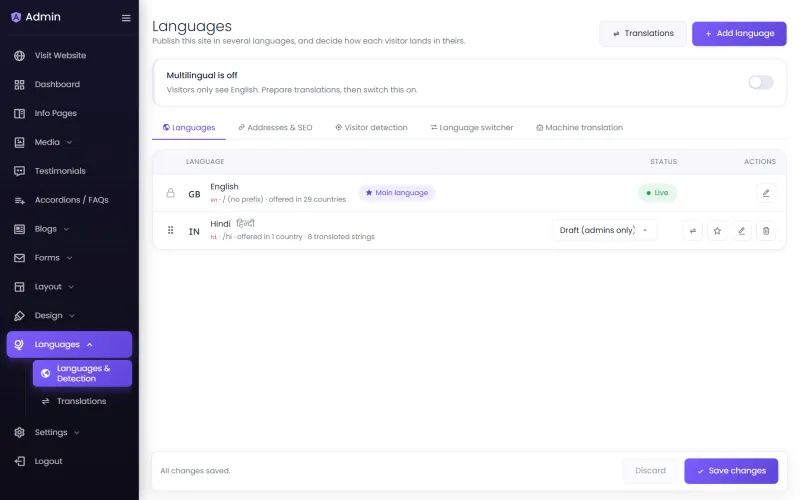Open Accordions / FAQs sidebar link
Image resolution: width=800 pixels, height=500 pixels.
[x=69, y=200]
